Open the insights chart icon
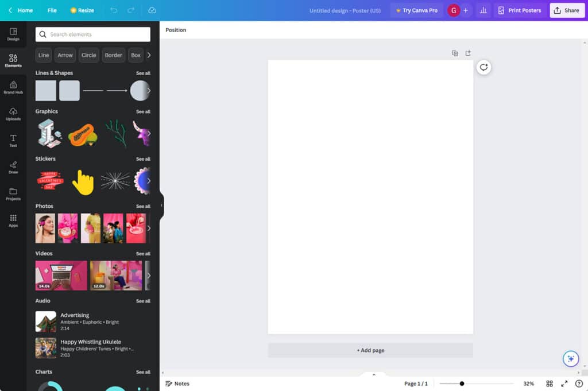This screenshot has width=588, height=391. 483,10
